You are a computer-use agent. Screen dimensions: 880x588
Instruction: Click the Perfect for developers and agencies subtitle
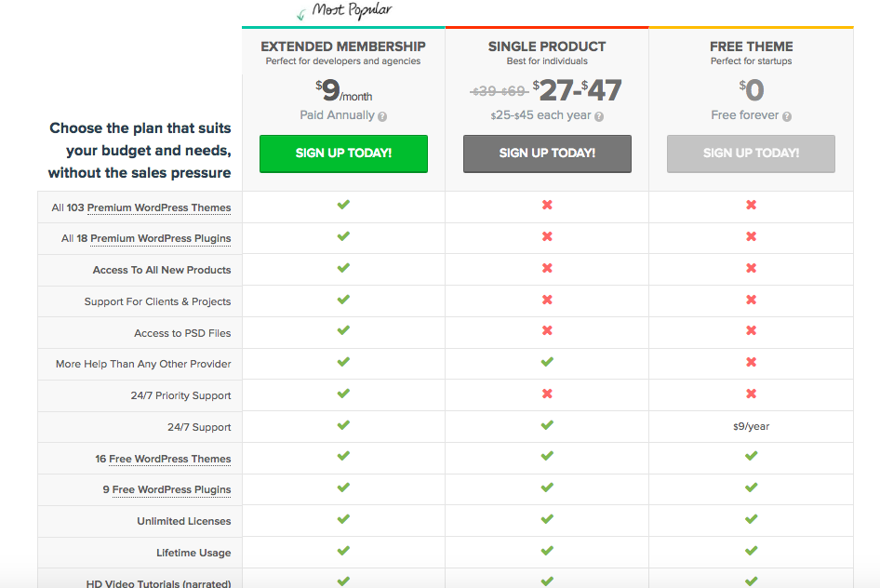point(343,61)
